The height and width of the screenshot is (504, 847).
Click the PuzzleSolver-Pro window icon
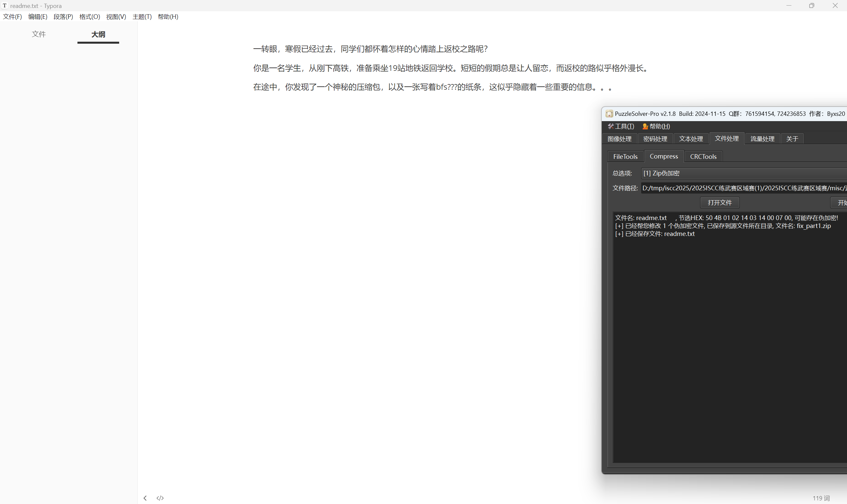(609, 114)
